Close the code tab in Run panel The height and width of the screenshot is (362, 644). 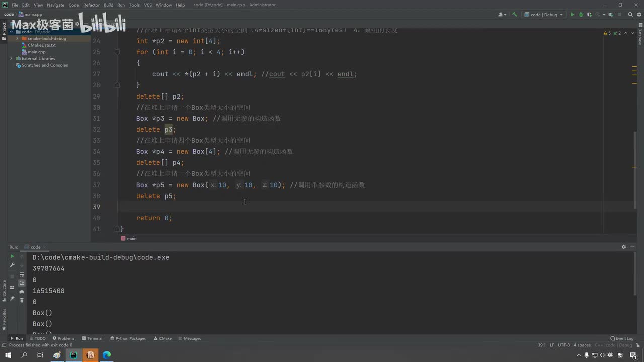click(45, 247)
